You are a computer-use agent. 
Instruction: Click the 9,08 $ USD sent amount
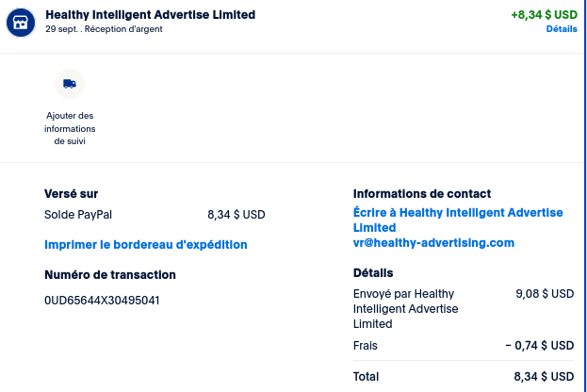click(x=545, y=294)
